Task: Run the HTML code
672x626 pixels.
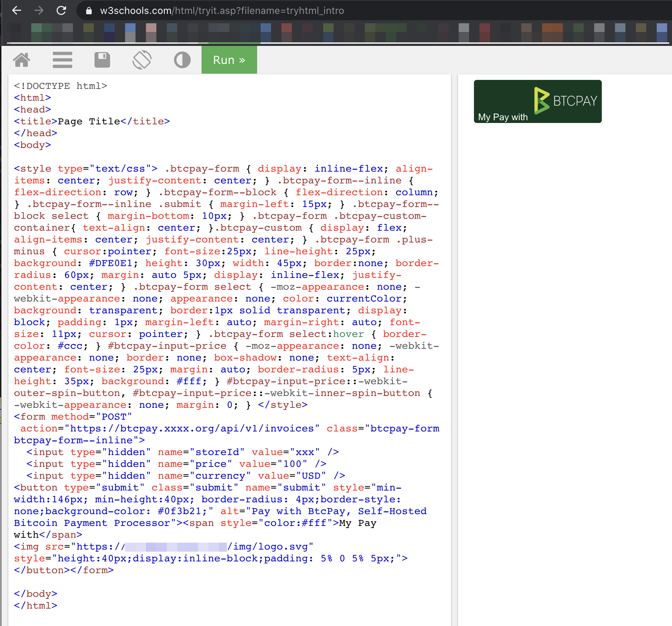Action: click(229, 59)
